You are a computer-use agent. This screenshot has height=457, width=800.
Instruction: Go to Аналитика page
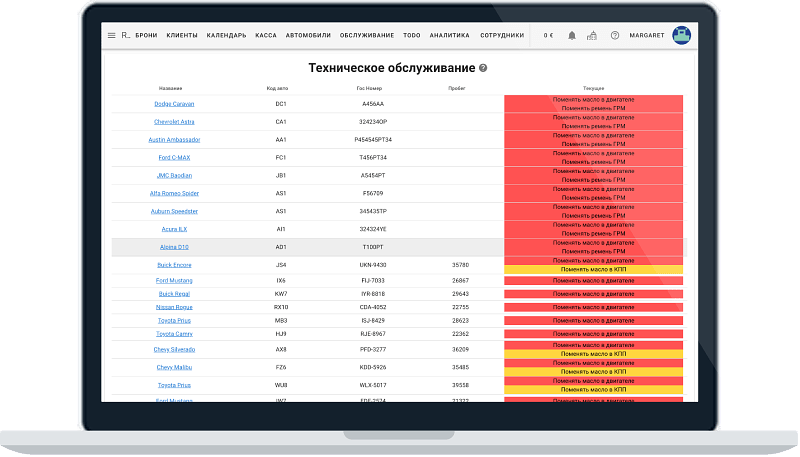[449, 35]
